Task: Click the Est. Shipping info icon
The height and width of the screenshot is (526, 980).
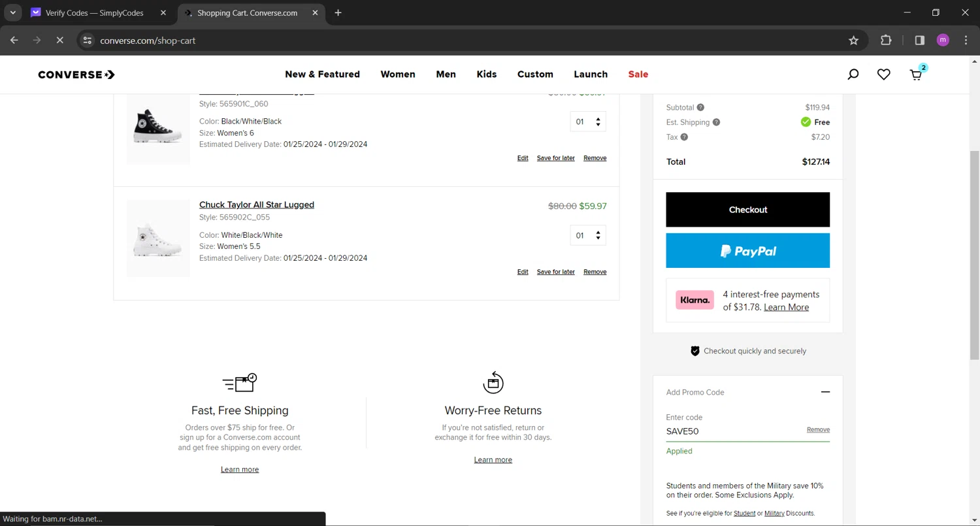Action: click(716, 122)
